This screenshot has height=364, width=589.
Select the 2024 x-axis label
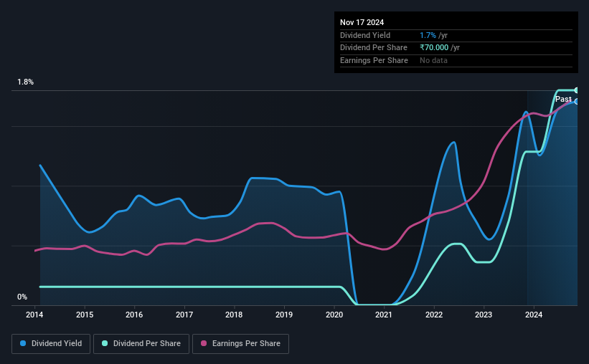tap(534, 315)
